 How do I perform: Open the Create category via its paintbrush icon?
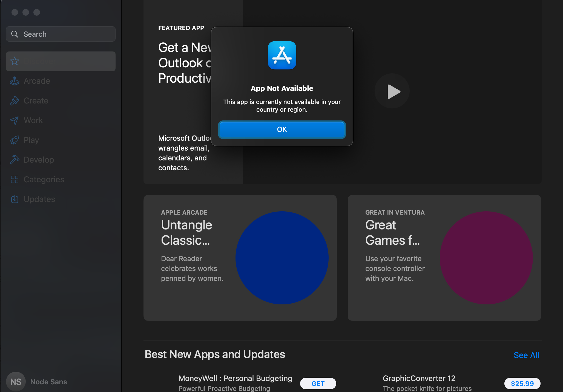(15, 101)
